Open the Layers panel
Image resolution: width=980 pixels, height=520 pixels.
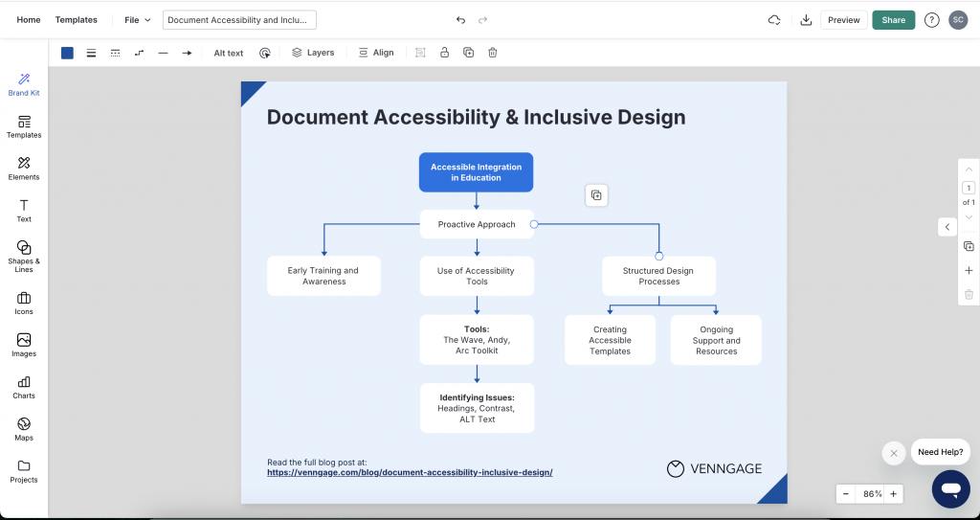tap(313, 53)
